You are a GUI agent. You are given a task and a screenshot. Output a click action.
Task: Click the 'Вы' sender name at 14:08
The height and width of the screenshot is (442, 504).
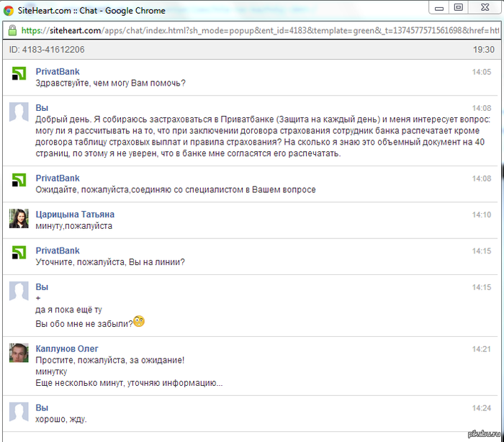coord(42,108)
